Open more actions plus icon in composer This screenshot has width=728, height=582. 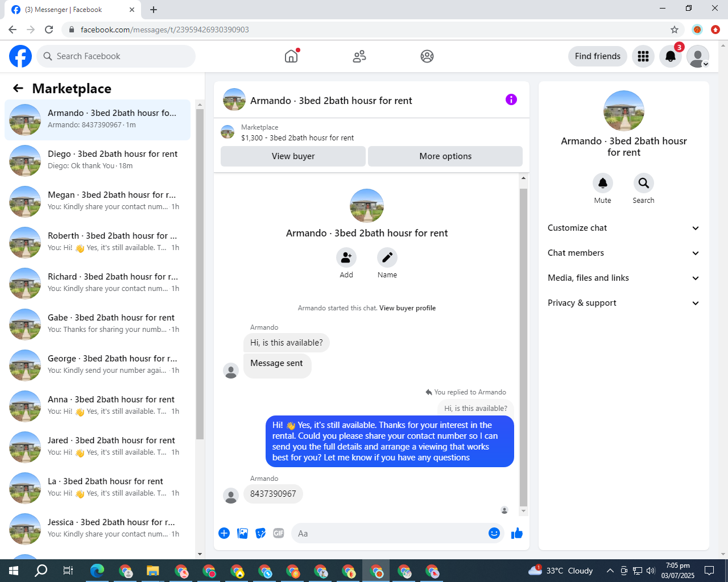point(224,533)
